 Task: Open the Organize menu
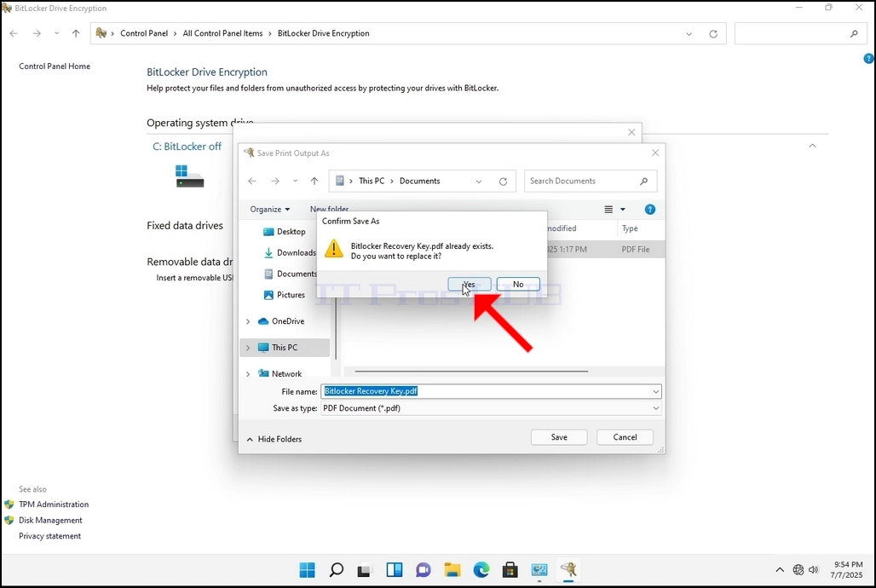pos(270,209)
